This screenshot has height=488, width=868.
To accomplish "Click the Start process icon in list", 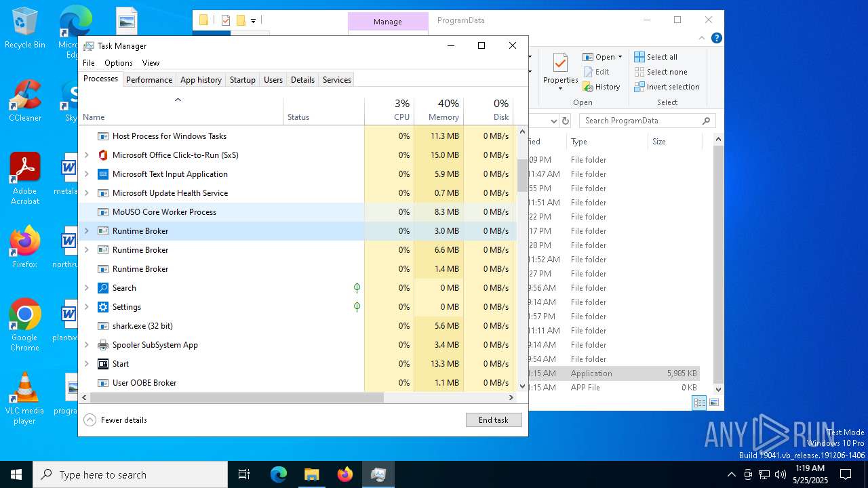I will click(103, 364).
